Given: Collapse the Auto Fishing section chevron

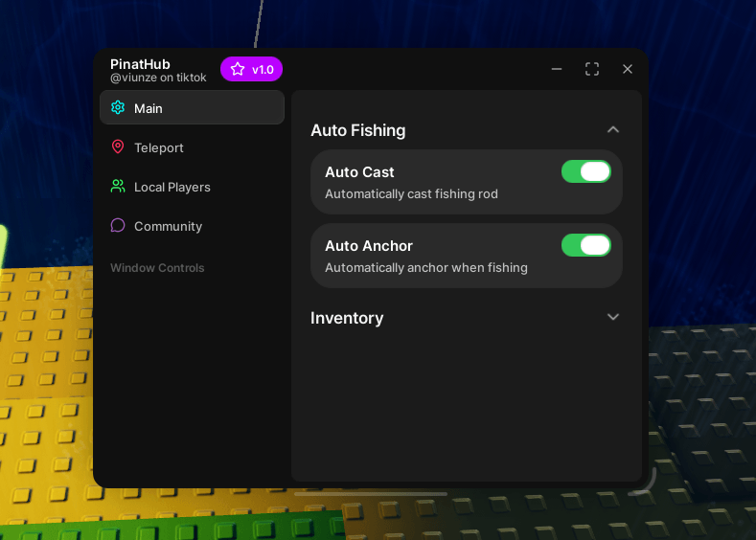Looking at the screenshot, I should [613, 129].
